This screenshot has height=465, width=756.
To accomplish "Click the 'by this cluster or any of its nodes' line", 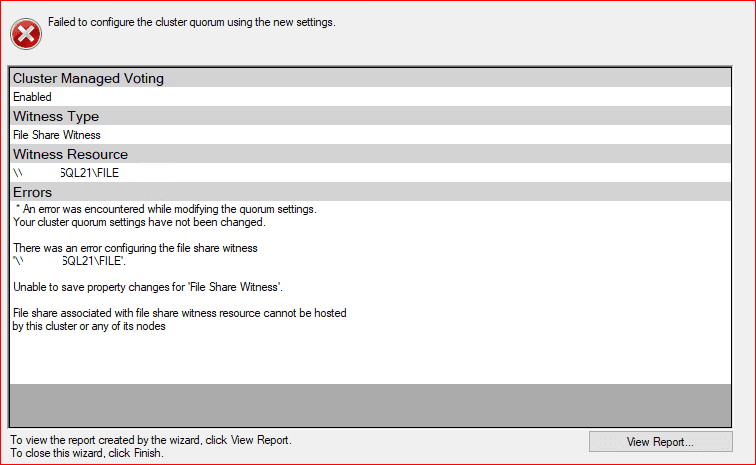I will (x=89, y=326).
